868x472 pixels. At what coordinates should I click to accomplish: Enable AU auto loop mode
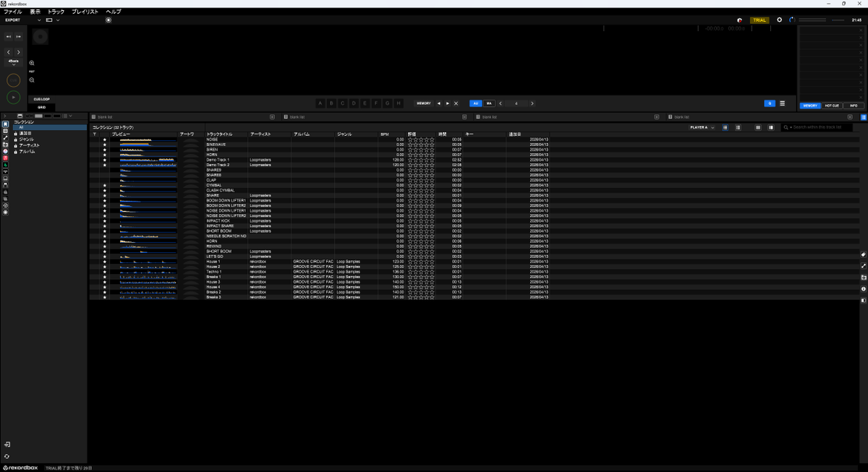476,103
